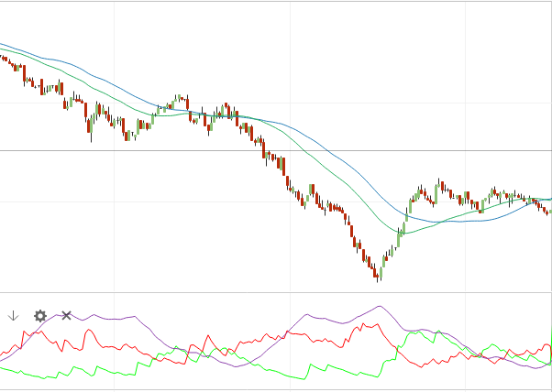The height and width of the screenshot is (392, 552).
Task: Click the highest peak of the purple line
Action: (379, 307)
